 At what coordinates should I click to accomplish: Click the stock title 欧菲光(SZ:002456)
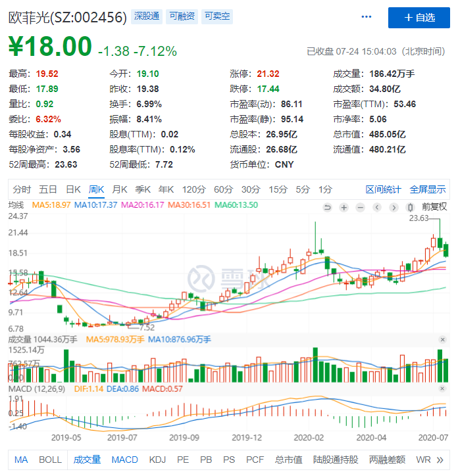[x=68, y=17]
